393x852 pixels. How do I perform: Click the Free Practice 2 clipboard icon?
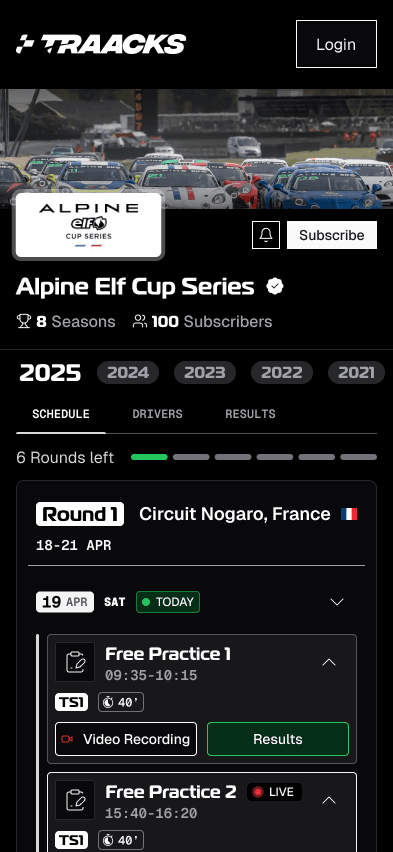point(75,800)
